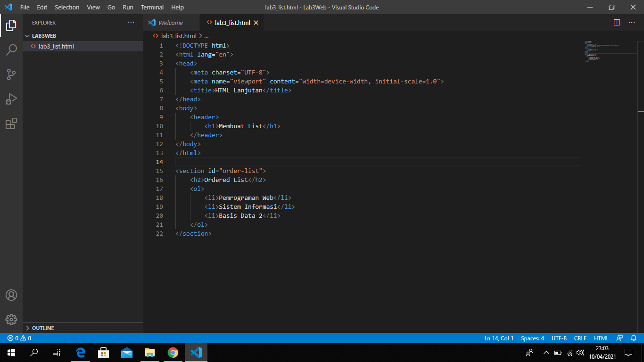Screen dimensions: 644x362
Task: Click the network icon in system tray
Action: coord(570,353)
